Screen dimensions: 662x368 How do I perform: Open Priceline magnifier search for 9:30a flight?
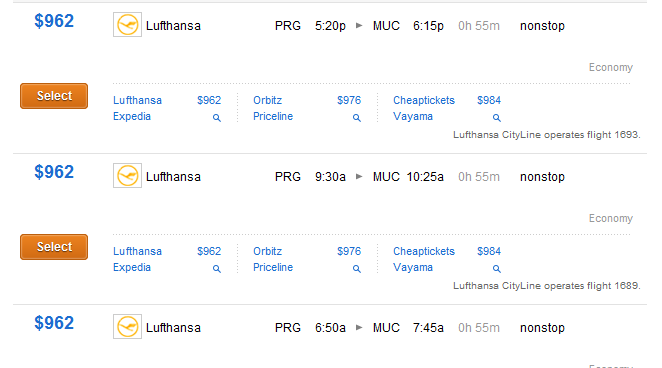click(357, 269)
